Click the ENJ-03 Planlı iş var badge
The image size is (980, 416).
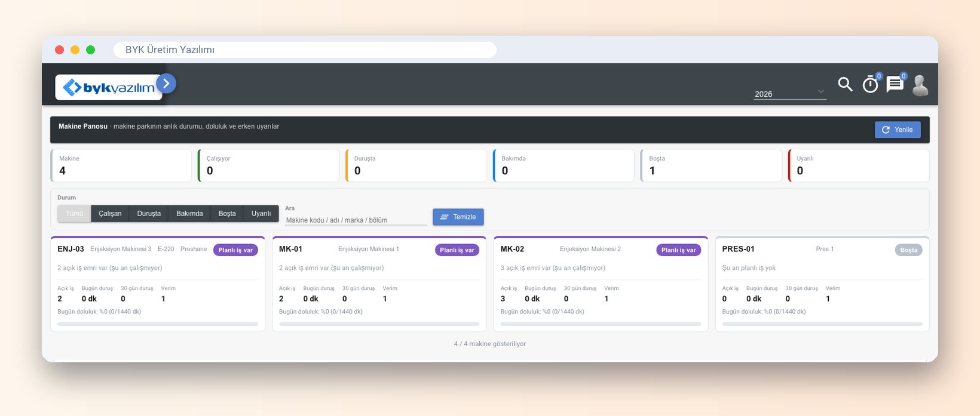(235, 250)
